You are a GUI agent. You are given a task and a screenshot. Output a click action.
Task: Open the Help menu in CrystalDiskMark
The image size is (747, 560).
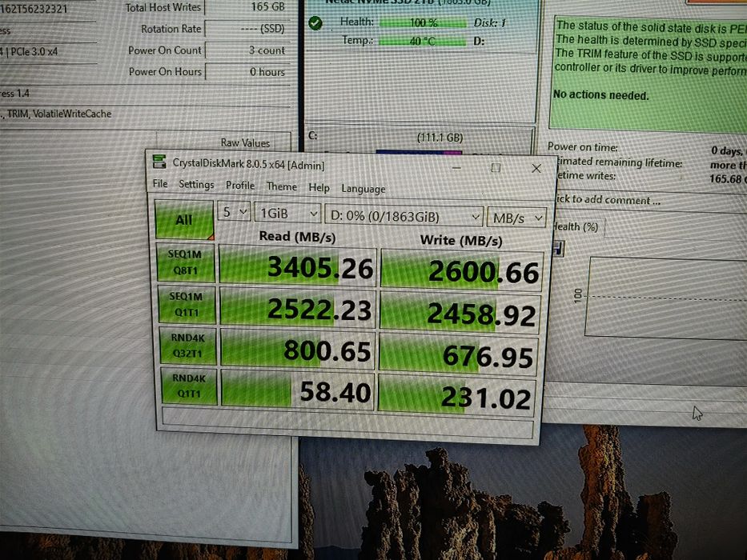coord(319,188)
